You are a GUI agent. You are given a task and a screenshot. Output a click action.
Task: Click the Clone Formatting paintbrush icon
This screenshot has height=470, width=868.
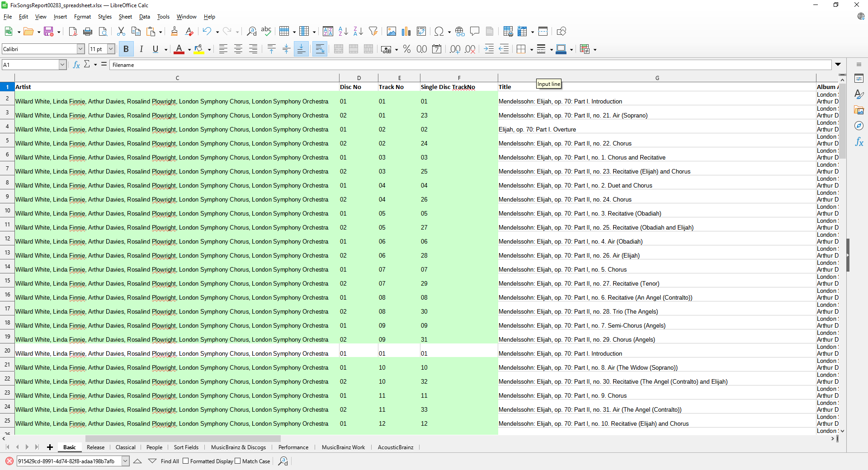[174, 31]
